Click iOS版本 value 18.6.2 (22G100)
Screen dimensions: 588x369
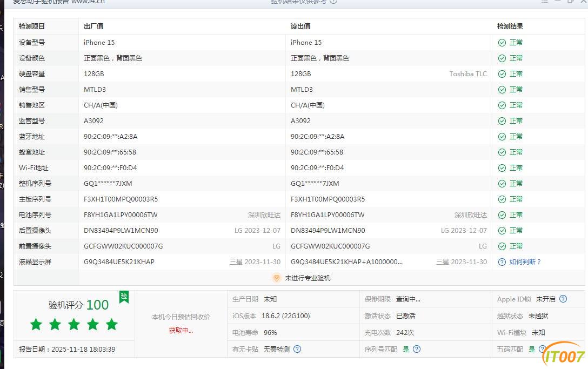286,316
